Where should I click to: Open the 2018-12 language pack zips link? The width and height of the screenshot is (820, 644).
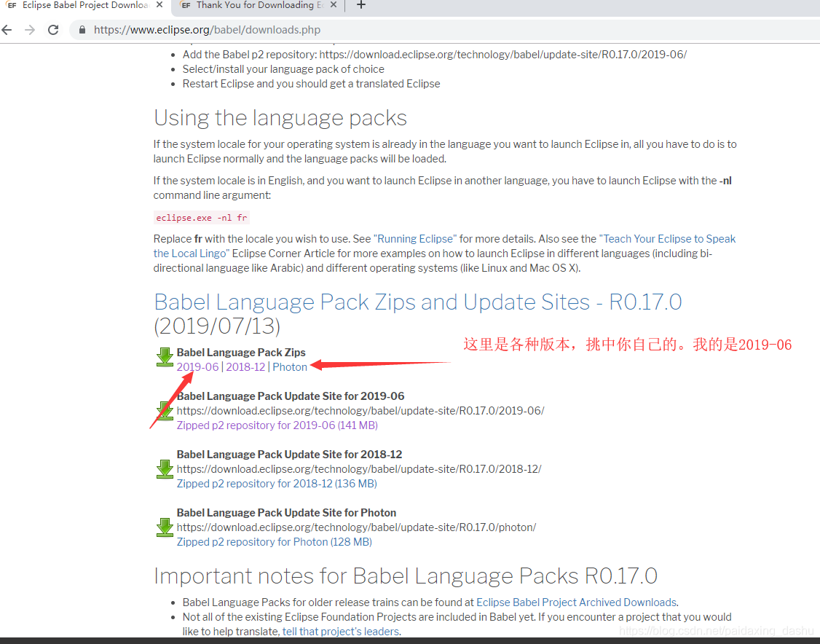pyautogui.click(x=246, y=366)
